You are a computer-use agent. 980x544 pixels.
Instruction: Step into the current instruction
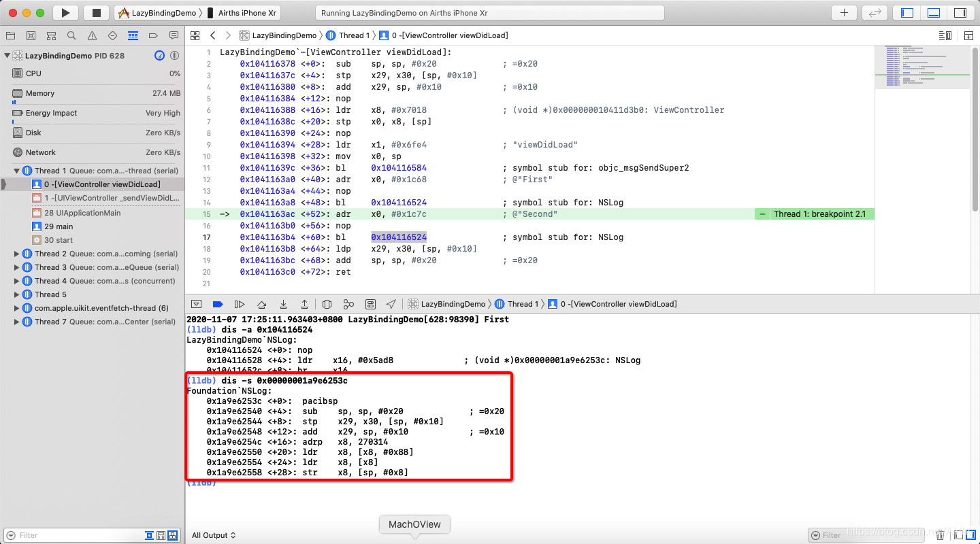pyautogui.click(x=283, y=304)
